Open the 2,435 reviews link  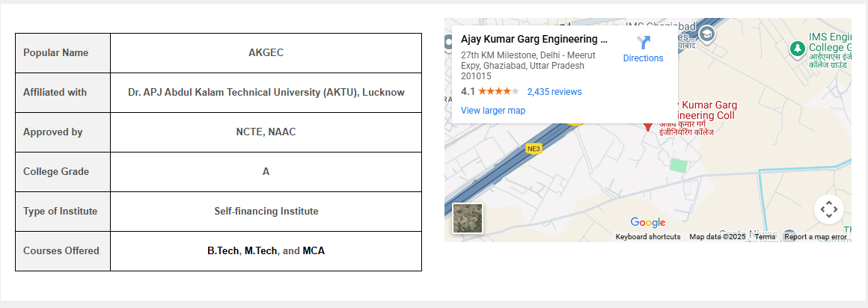click(554, 92)
